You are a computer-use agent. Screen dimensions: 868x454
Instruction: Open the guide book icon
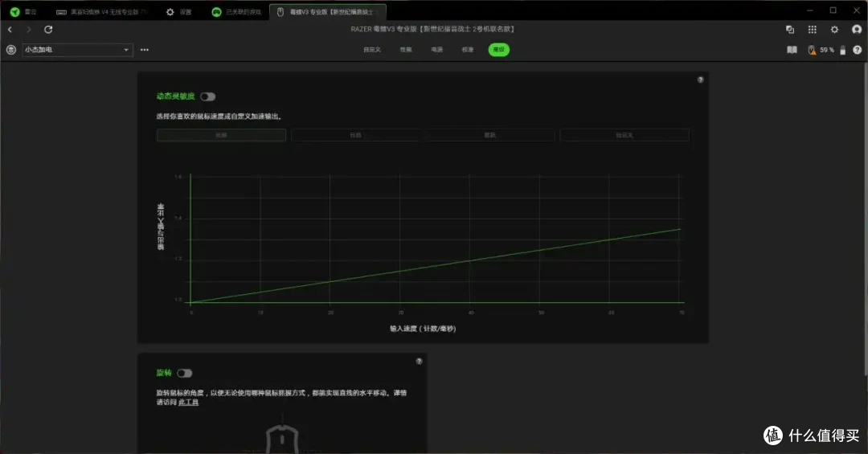pyautogui.click(x=792, y=50)
